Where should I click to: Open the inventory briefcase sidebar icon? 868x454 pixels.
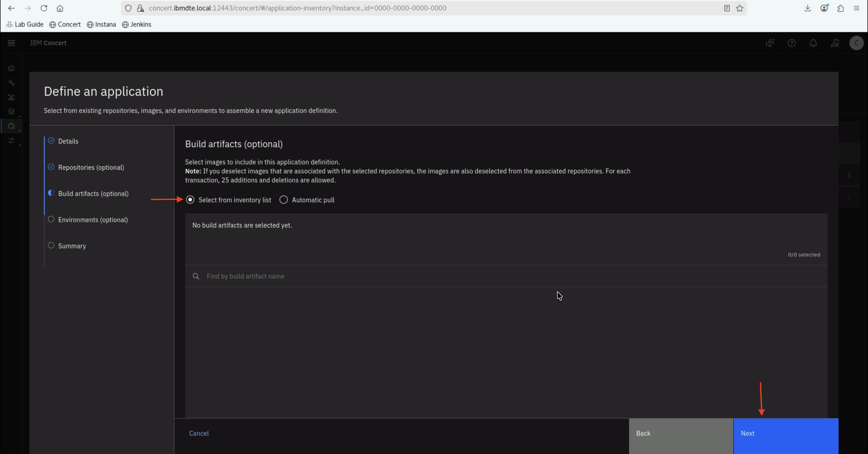click(x=11, y=126)
